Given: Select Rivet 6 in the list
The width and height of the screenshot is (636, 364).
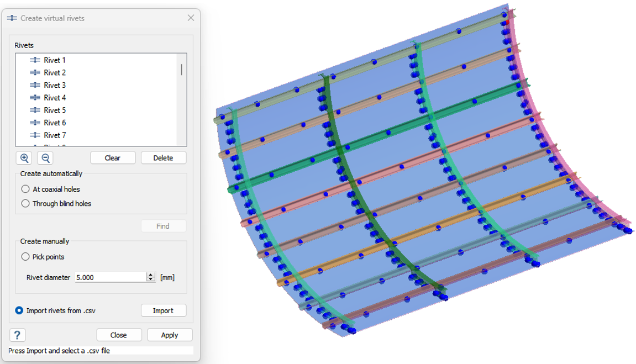Looking at the screenshot, I should point(55,123).
